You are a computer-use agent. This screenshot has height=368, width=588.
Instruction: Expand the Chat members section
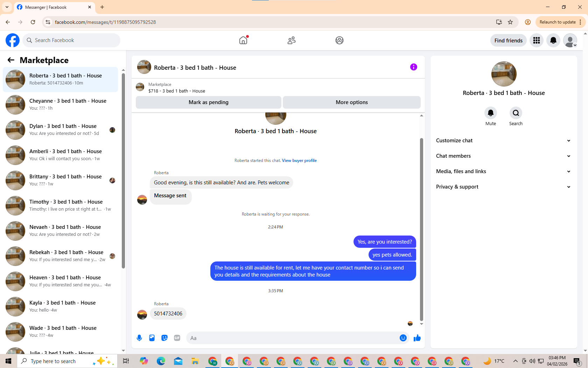(x=504, y=156)
